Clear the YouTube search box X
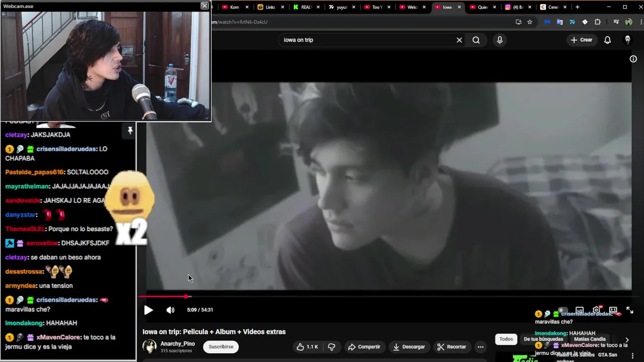The width and height of the screenshot is (644, 362). 459,40
